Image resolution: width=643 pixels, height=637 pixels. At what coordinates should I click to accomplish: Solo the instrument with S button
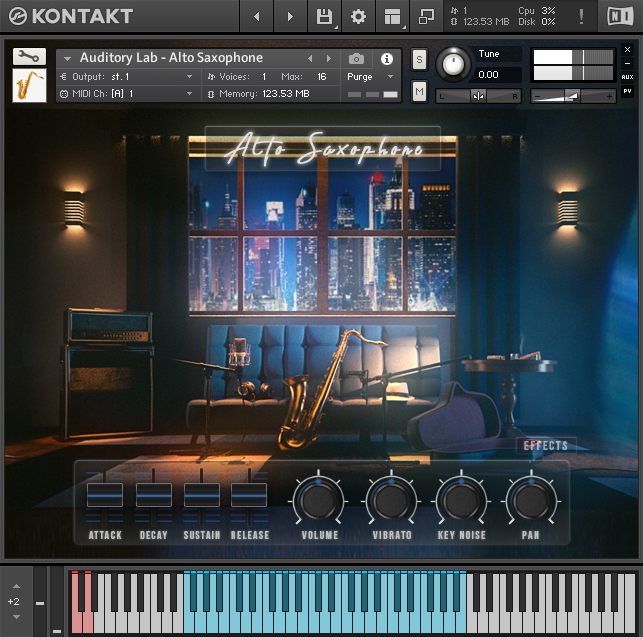[x=419, y=59]
